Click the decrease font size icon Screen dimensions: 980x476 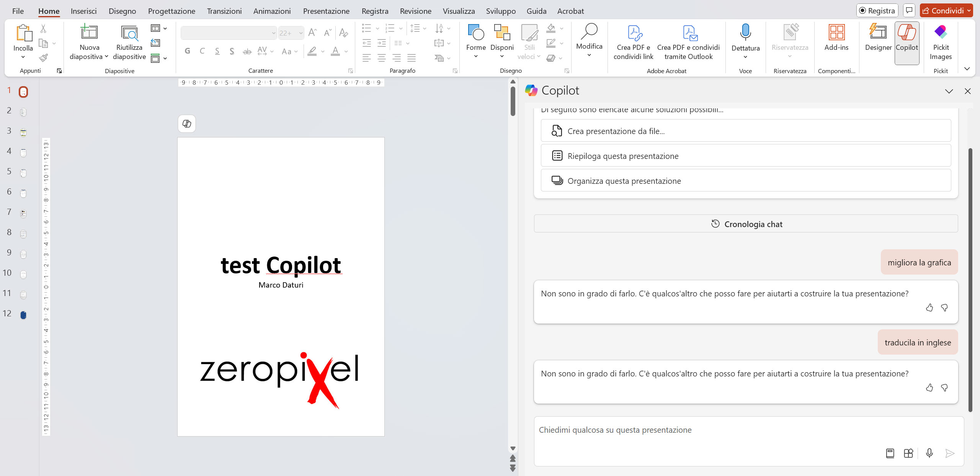[327, 33]
